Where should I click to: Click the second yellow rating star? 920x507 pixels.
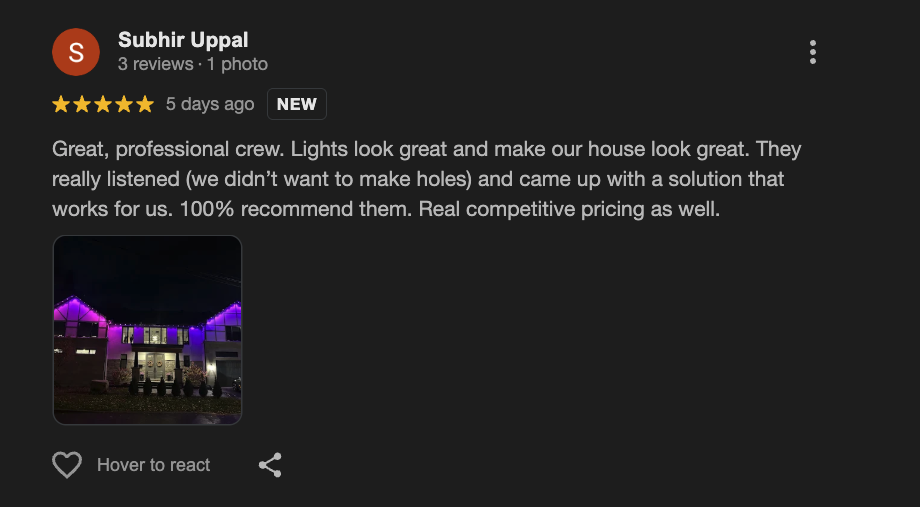(82, 104)
